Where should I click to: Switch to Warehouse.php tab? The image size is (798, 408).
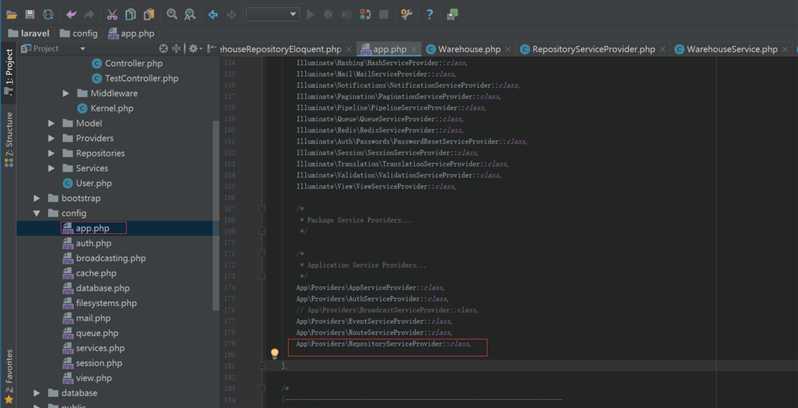click(x=469, y=49)
